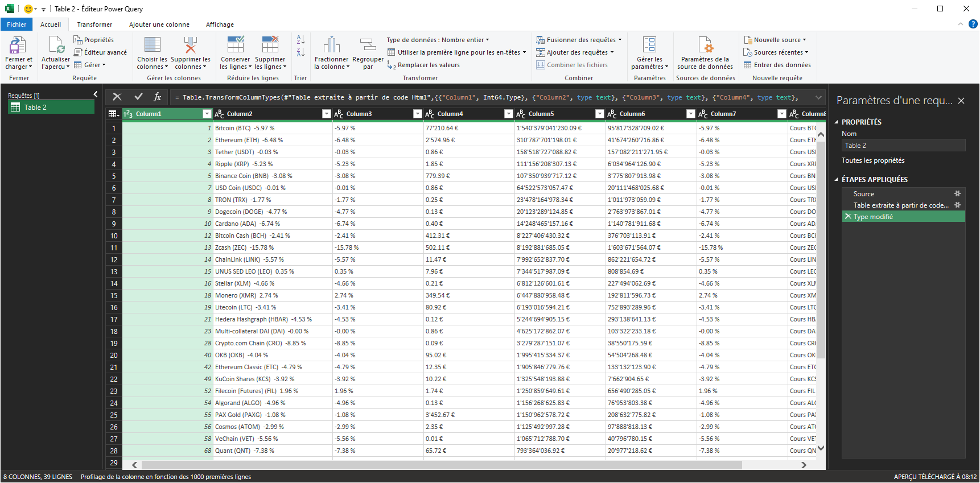Viewport: 980px width, 483px height.
Task: Cancel the formula edit with X
Action: (x=117, y=97)
